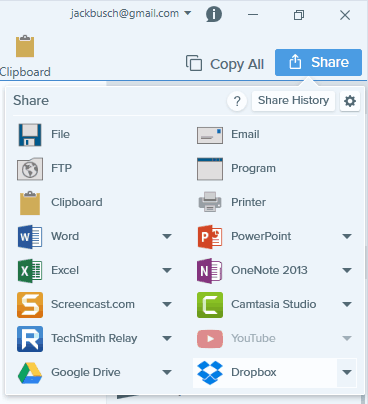Expand the Word options arrow
Image resolution: width=368 pixels, height=404 pixels.
coord(167,237)
